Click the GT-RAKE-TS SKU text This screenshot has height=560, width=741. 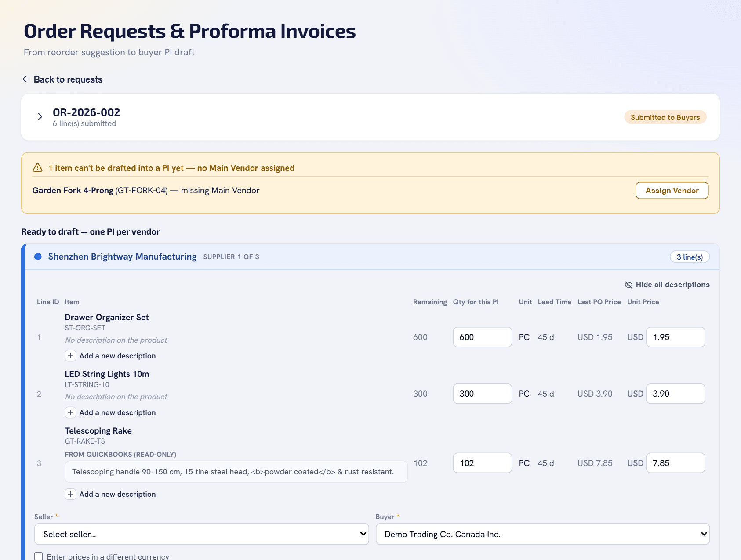click(85, 441)
